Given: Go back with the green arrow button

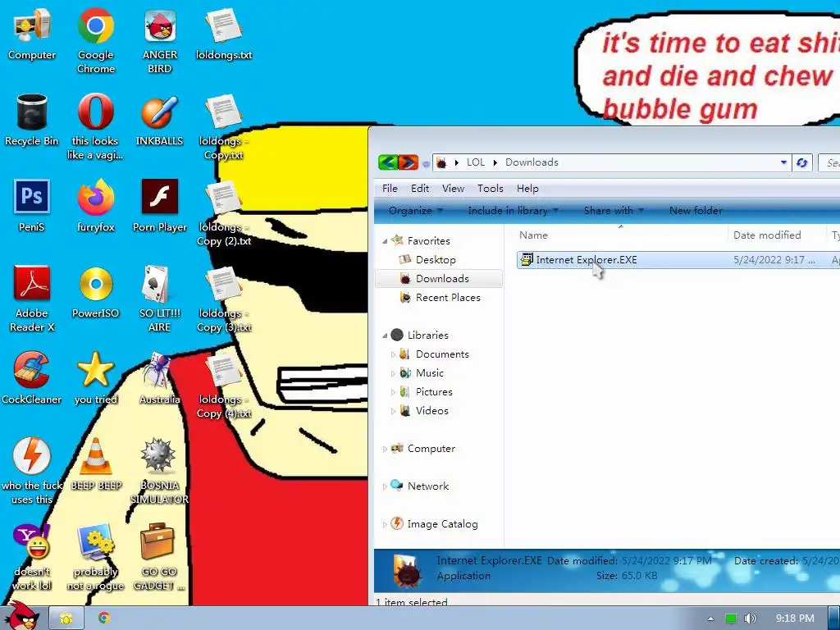Looking at the screenshot, I should (388, 162).
